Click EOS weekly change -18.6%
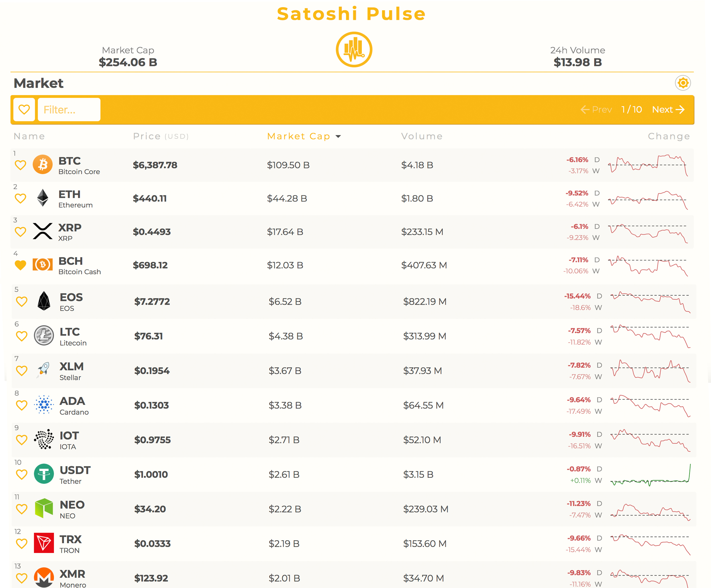The height and width of the screenshot is (588, 711). tap(580, 307)
